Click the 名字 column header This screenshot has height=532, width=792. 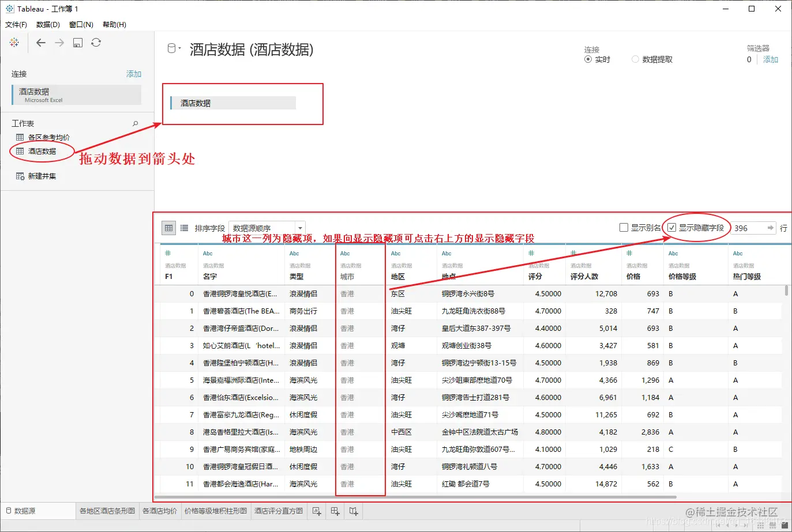click(x=210, y=277)
